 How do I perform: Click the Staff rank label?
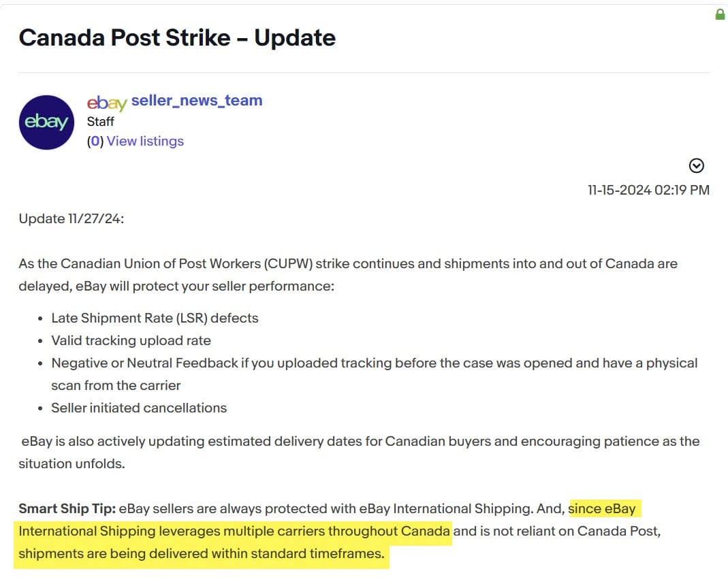[101, 122]
